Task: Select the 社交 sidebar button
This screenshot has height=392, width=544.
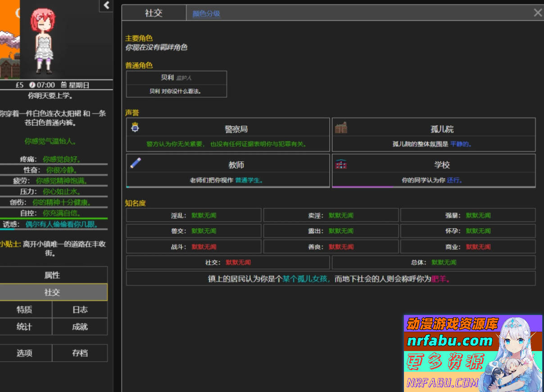Action: pos(52,292)
